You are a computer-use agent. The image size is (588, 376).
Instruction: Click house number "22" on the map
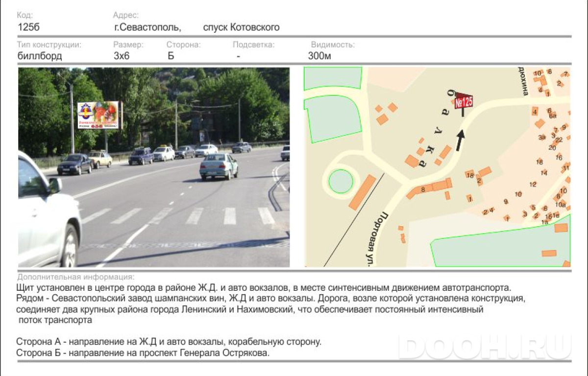(x=559, y=140)
